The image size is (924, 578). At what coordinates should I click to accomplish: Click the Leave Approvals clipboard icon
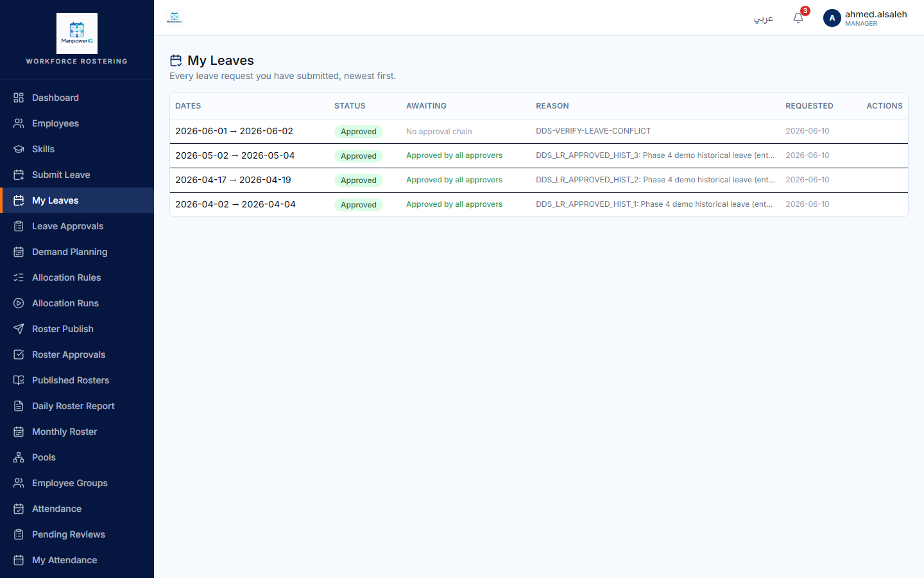(19, 226)
